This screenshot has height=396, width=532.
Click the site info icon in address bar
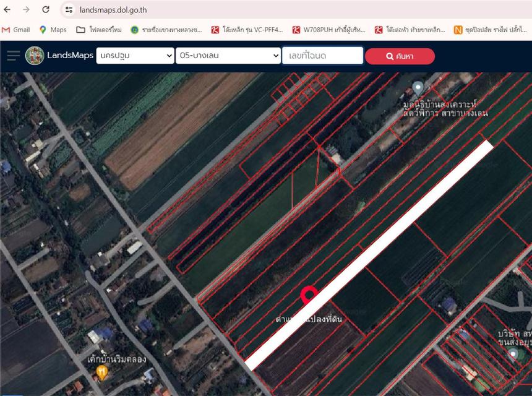pyautogui.click(x=69, y=10)
